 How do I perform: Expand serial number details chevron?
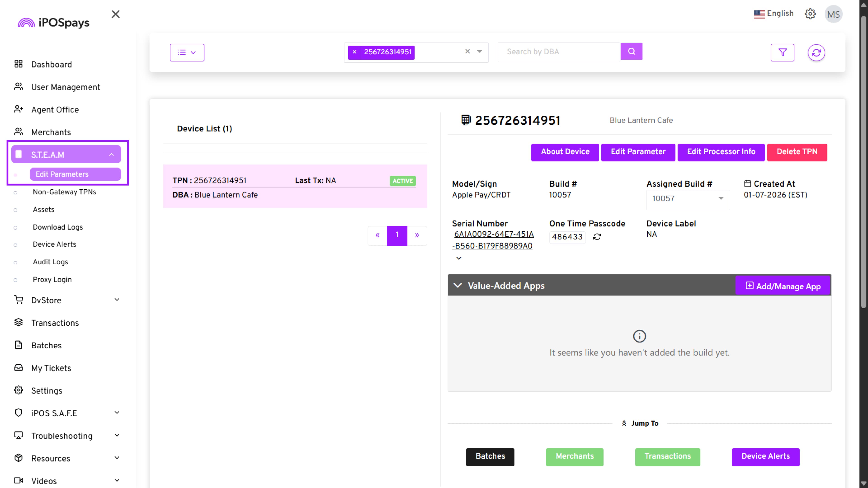(x=459, y=258)
